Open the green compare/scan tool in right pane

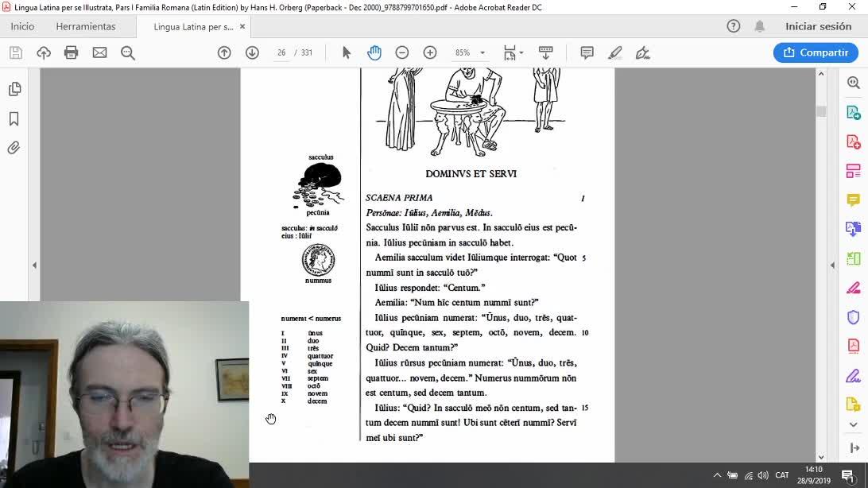click(853, 258)
